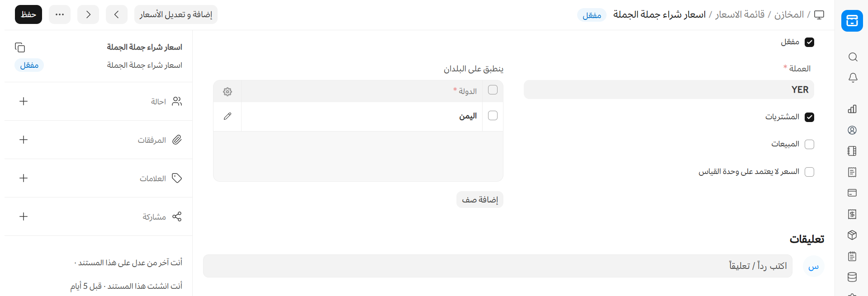
Task: Click the حفظ save button
Action: pos(28,14)
